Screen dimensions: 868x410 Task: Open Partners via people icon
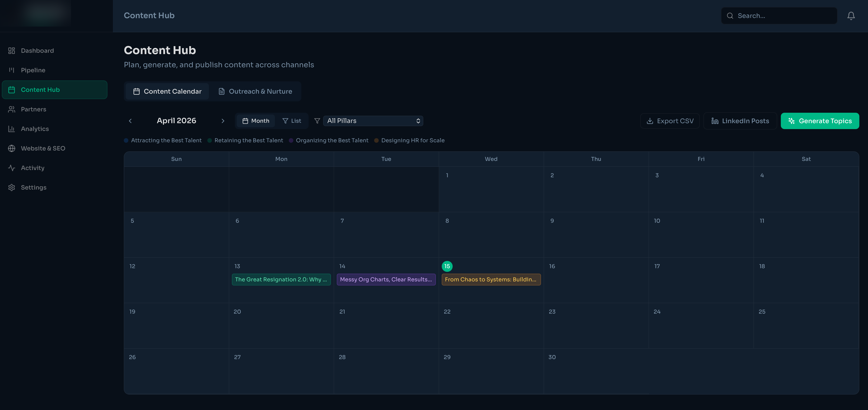click(x=12, y=109)
